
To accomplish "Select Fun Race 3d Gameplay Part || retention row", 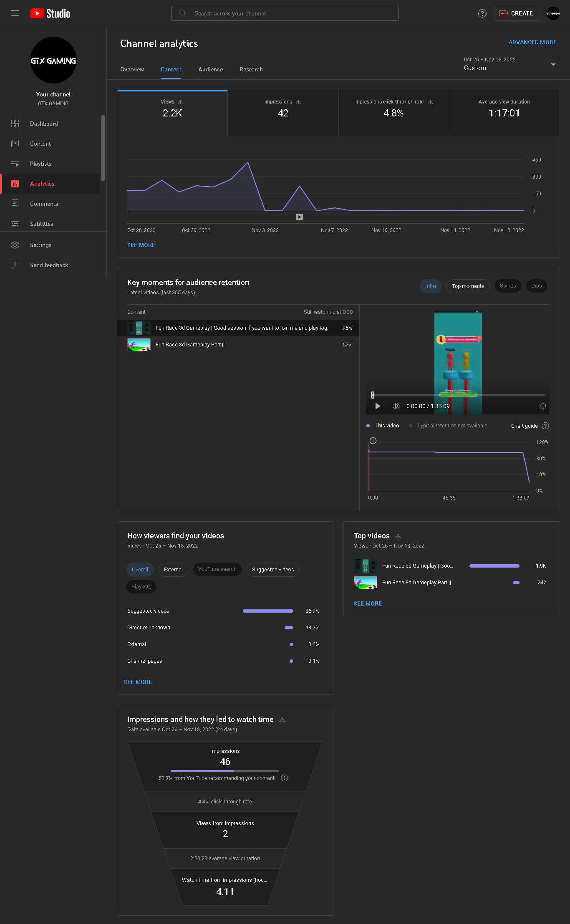I will coord(238,345).
